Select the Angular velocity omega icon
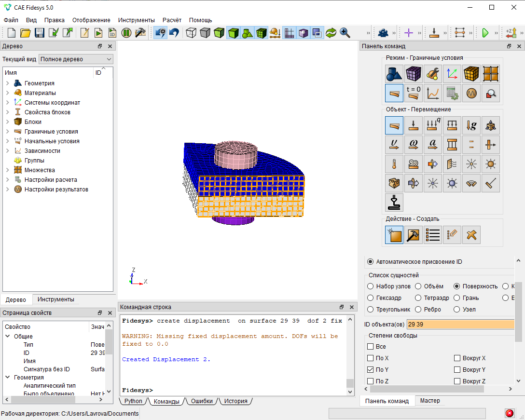This screenshot has width=525, height=420. click(414, 145)
